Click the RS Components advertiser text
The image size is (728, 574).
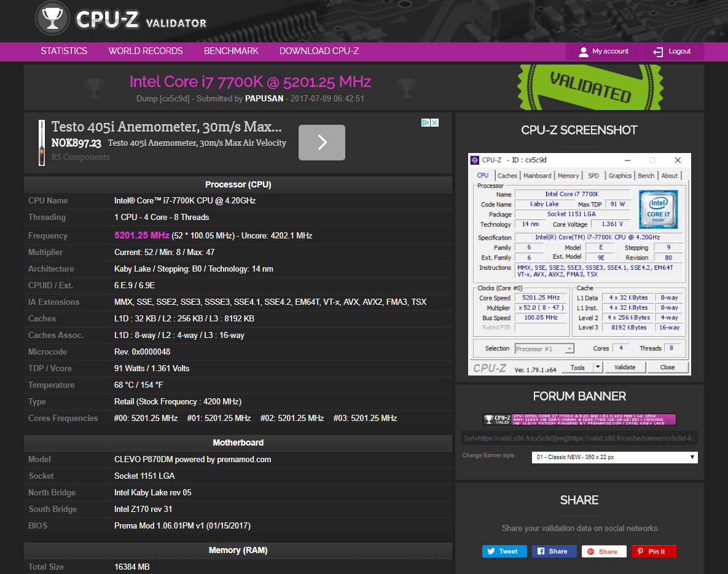pos(80,157)
